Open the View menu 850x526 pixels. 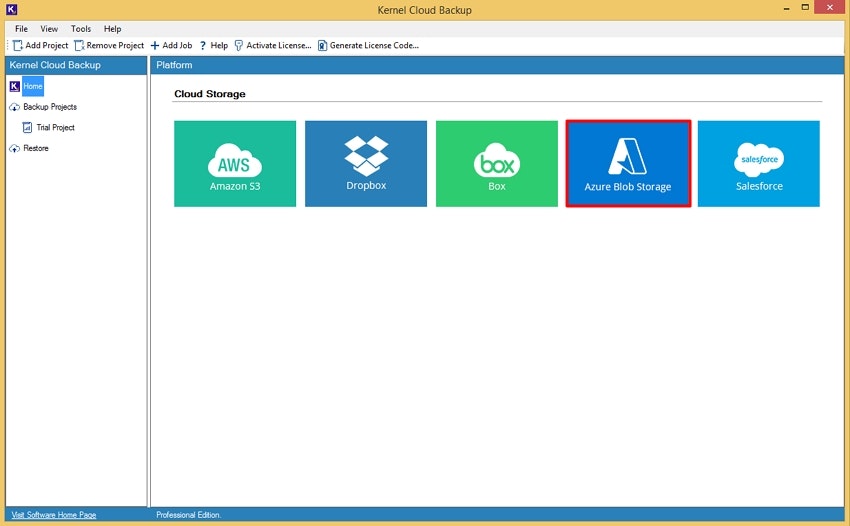pyautogui.click(x=49, y=29)
